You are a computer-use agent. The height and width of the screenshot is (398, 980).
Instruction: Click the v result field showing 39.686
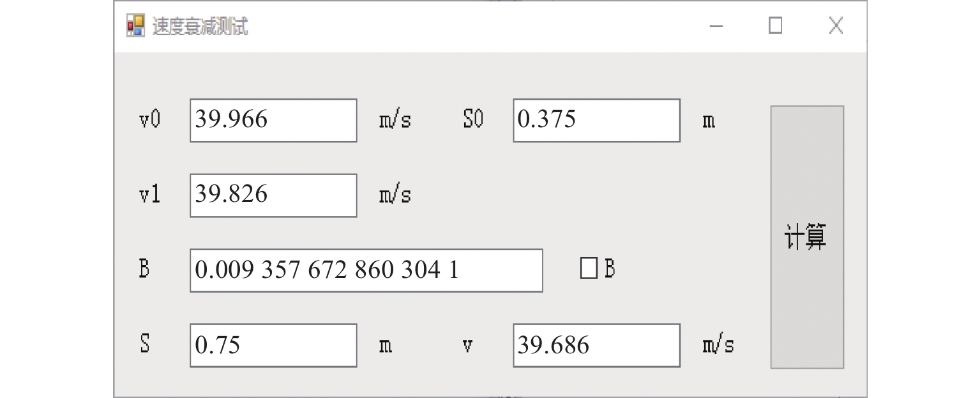coord(596,345)
